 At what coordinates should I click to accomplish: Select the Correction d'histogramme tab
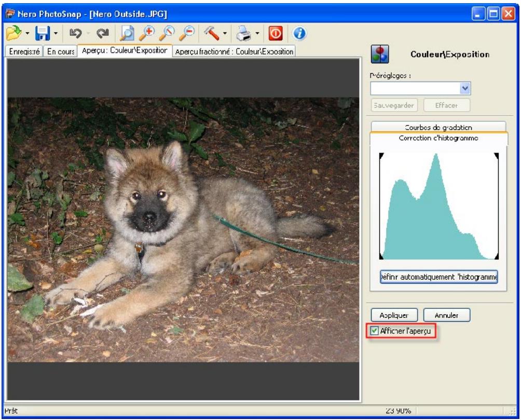pyautogui.click(x=438, y=138)
